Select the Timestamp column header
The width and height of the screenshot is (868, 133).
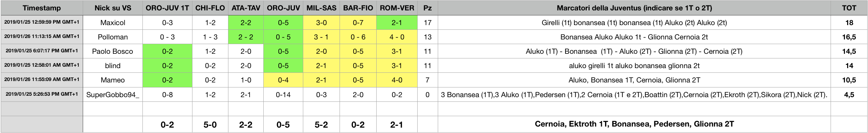42,8
